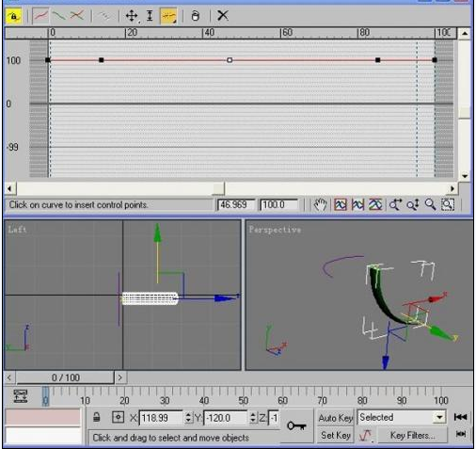
Task: Click the 0 / 100 time slider handle
Action: pyautogui.click(x=65, y=377)
